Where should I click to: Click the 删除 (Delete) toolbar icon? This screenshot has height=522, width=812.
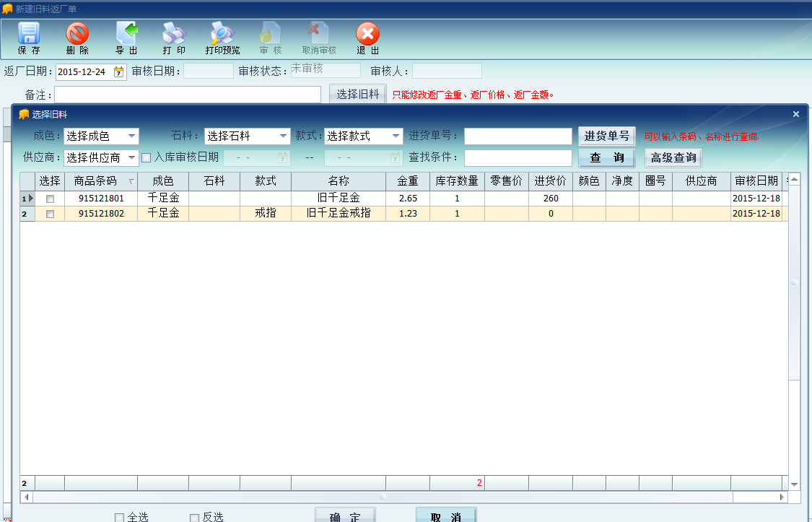77,38
